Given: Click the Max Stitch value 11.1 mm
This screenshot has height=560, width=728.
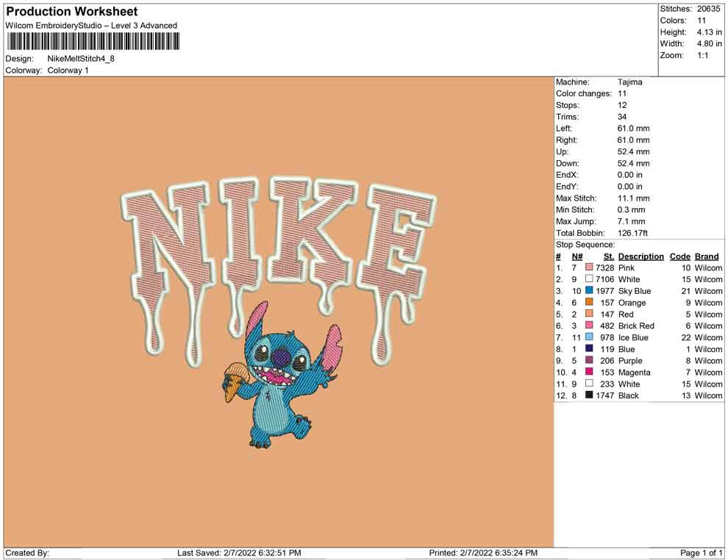Looking at the screenshot, I should pos(633,198).
